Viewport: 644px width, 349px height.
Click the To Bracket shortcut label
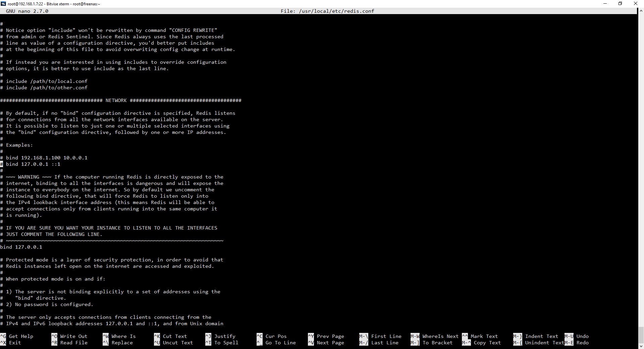[437, 343]
